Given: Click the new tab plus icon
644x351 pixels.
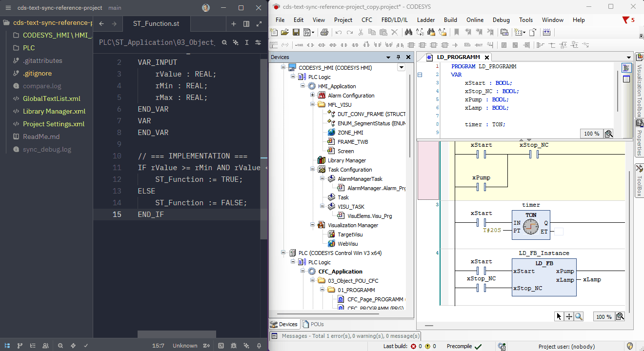Looking at the screenshot, I should coord(234,23).
